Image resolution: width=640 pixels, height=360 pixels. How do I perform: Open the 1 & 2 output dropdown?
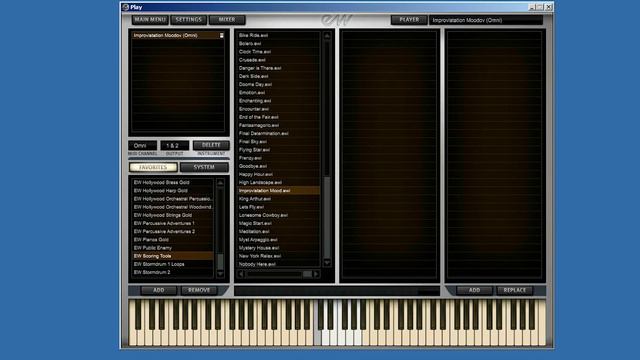(x=175, y=145)
